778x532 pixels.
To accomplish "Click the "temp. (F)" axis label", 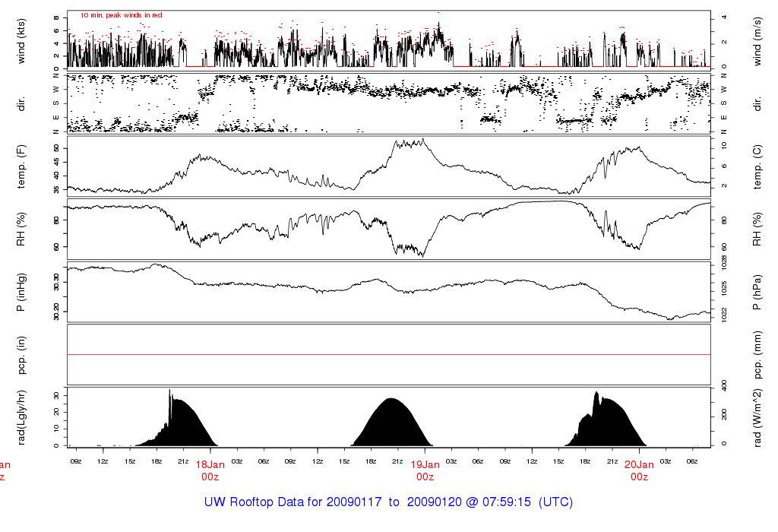I will (x=21, y=165).
